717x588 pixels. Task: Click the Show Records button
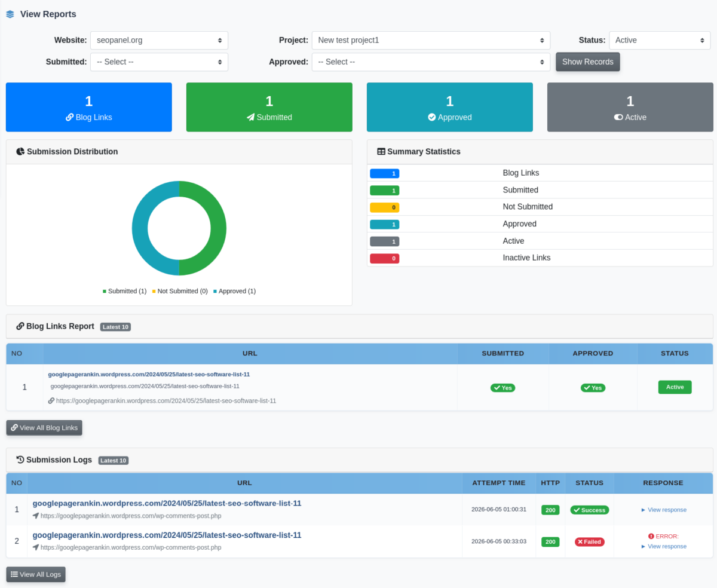coord(588,62)
